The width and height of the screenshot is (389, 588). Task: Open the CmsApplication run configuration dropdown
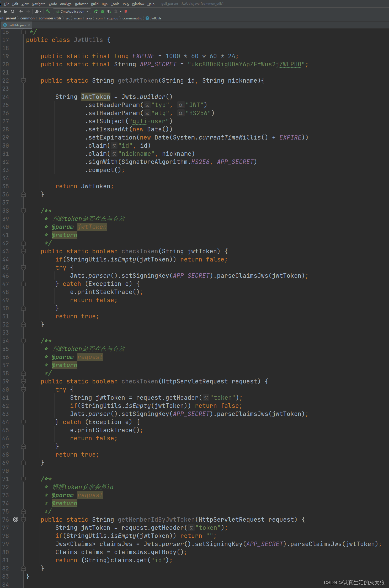(72, 11)
